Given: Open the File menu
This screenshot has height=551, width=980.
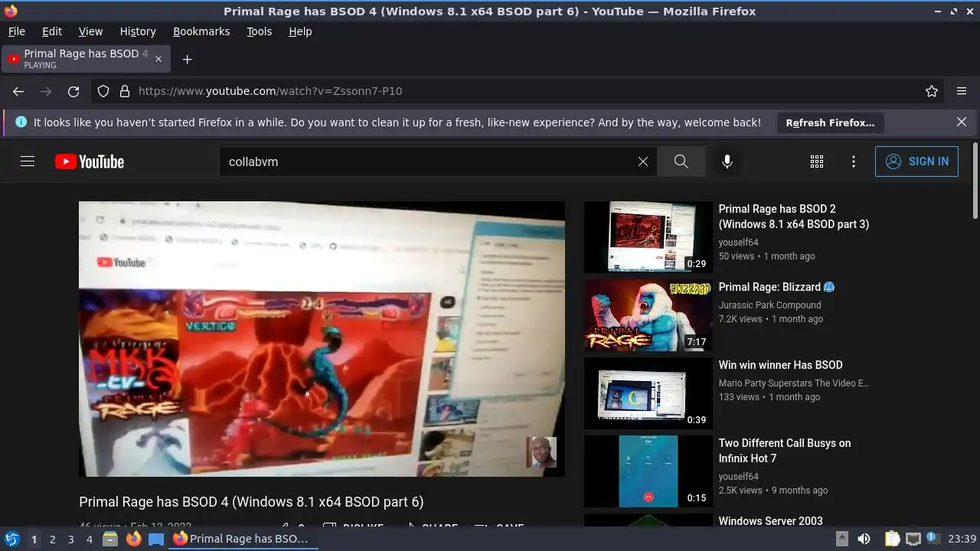Looking at the screenshot, I should pos(16,31).
